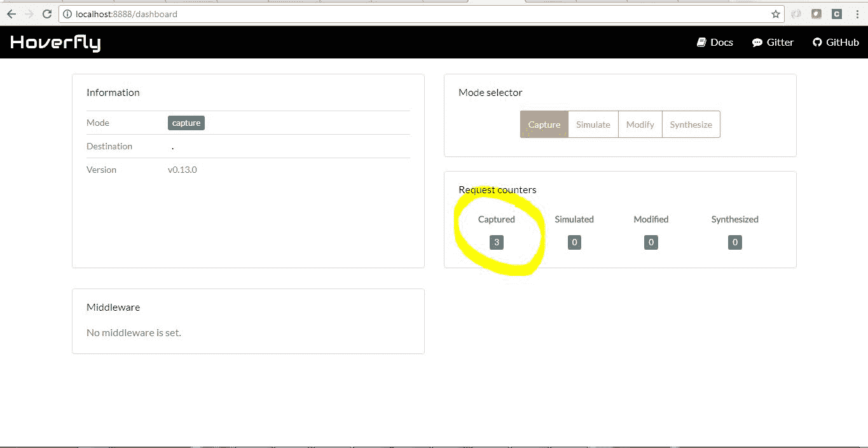This screenshot has height=448, width=868.
Task: Switch to Modify mode
Action: tap(640, 125)
